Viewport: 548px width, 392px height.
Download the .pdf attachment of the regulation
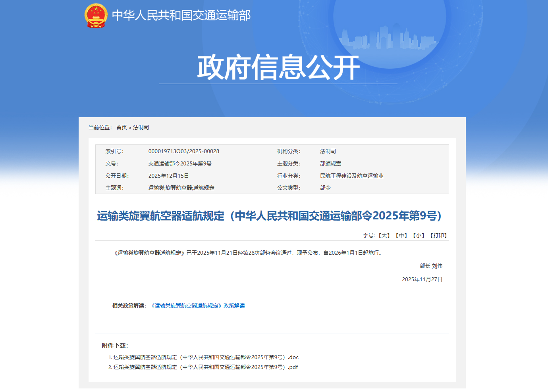click(x=203, y=367)
